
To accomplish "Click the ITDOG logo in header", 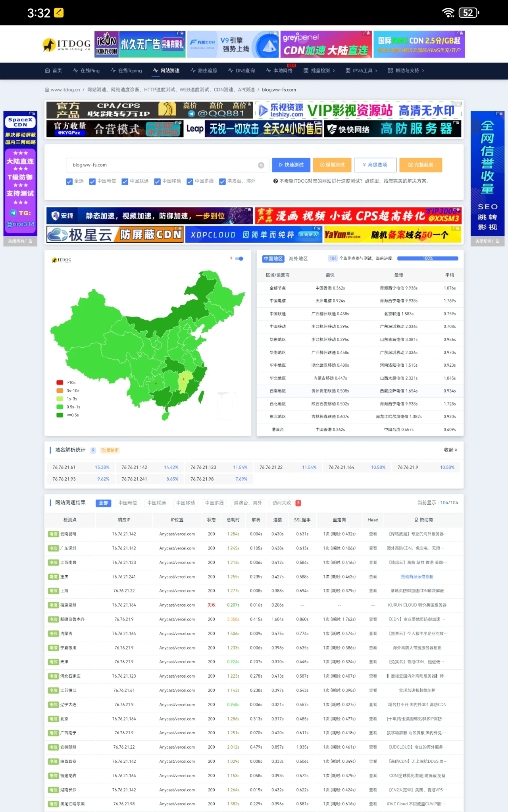I will pos(67,45).
